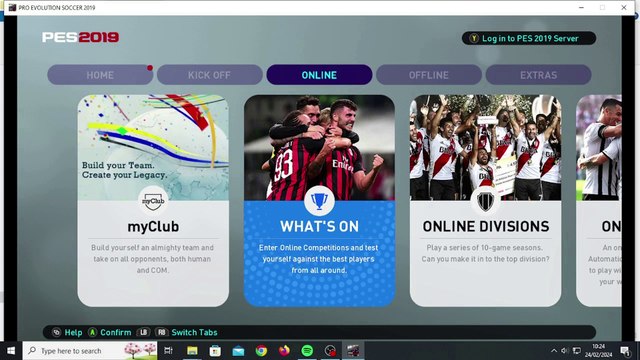Minimize the PES 2019 window

click(581, 7)
